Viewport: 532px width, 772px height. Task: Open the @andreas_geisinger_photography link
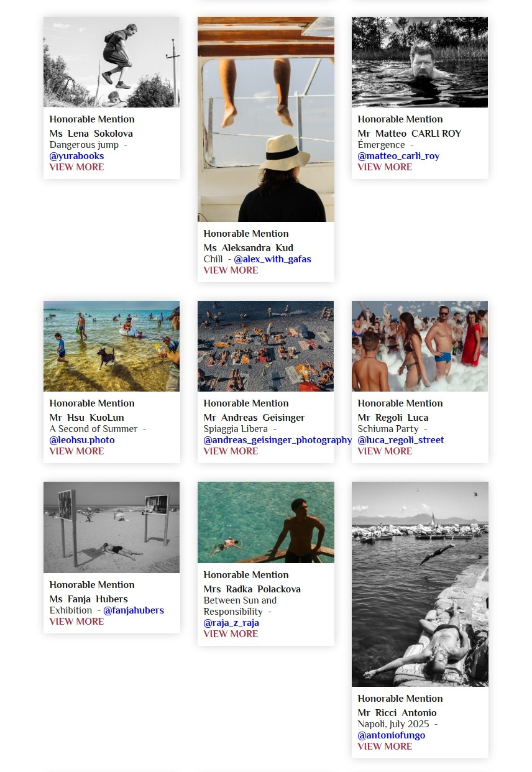277,440
